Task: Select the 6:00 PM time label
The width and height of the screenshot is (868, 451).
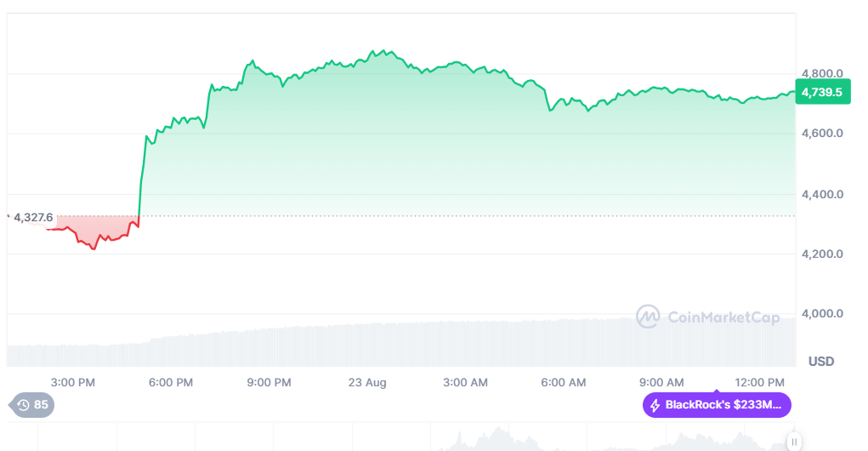Action: 171,383
